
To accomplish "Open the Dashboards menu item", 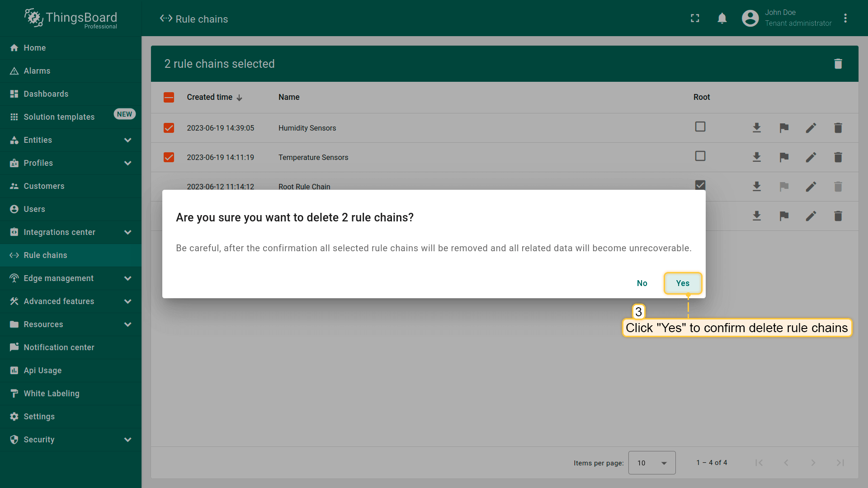I will (x=46, y=94).
